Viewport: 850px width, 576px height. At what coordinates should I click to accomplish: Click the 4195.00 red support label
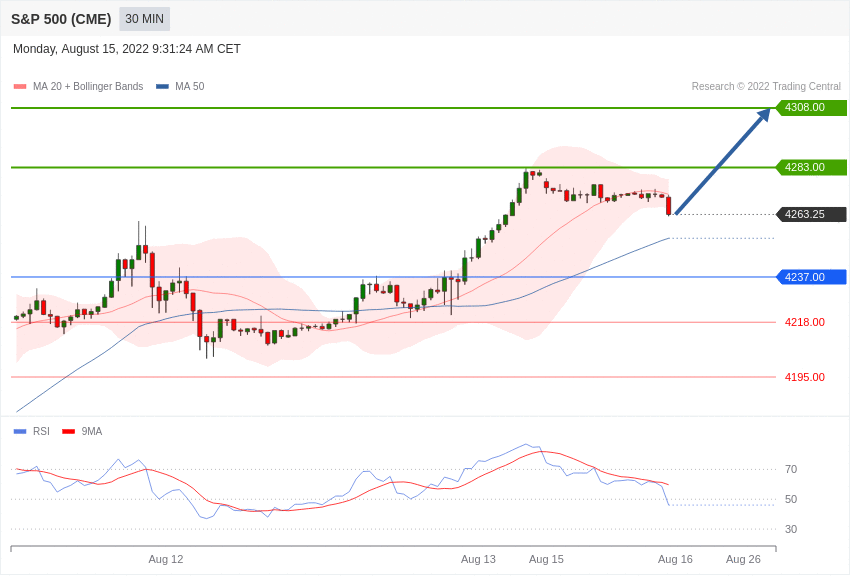pos(804,377)
